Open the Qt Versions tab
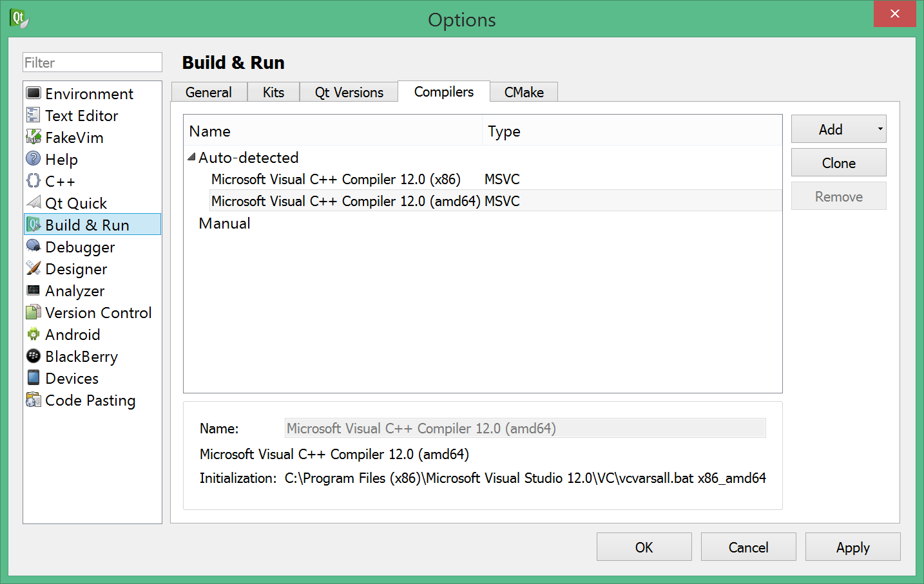The width and height of the screenshot is (924, 584). (x=349, y=92)
